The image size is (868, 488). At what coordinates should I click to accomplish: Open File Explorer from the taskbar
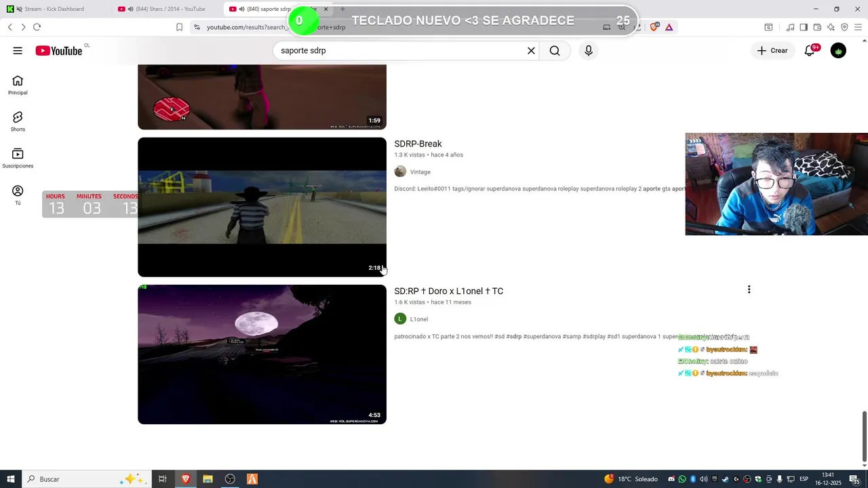(x=208, y=479)
